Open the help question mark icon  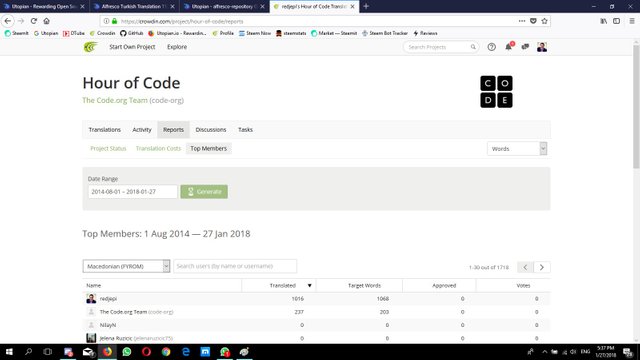pyautogui.click(x=491, y=47)
